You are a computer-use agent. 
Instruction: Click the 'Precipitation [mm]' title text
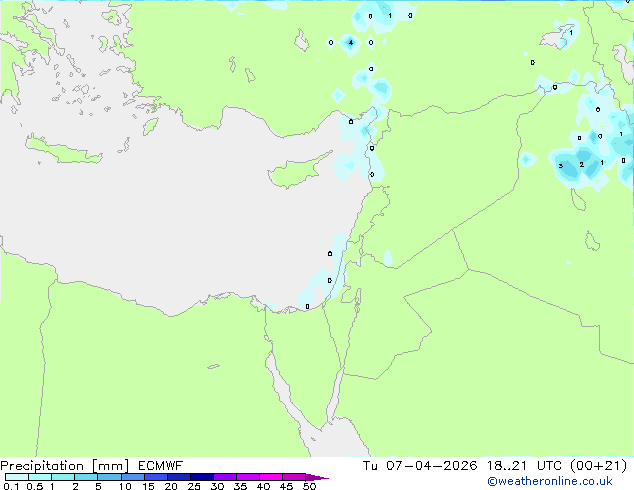[65, 466]
